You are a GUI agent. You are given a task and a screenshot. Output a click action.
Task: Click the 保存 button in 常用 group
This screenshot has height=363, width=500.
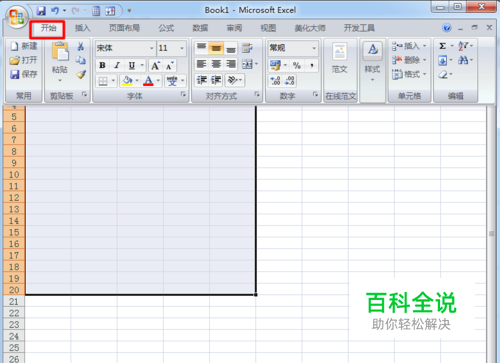(x=24, y=74)
